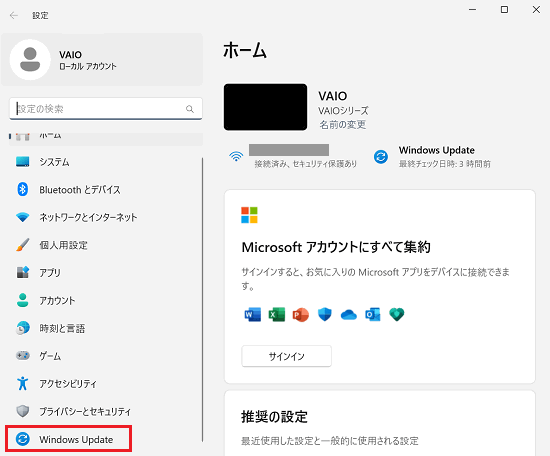Viewport: 550px width, 456px height.
Task: Open the VAIO ローカル アカウント profile
Action: pyautogui.click(x=102, y=60)
